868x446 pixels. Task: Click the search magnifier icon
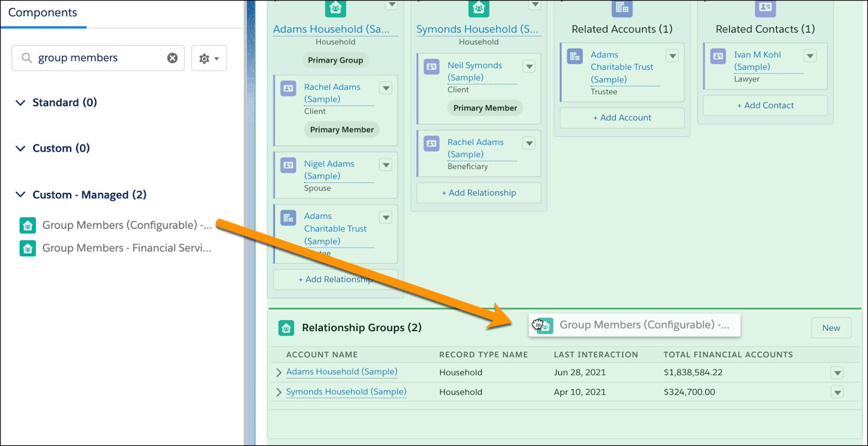26,58
